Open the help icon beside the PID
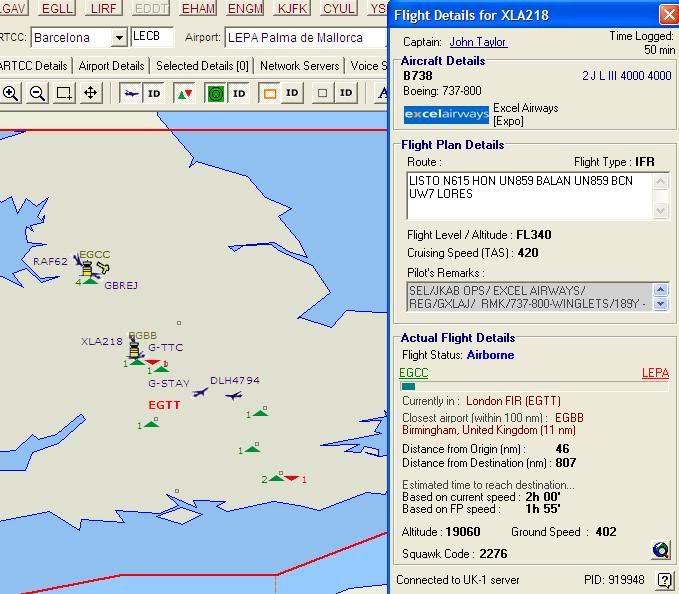Image resolution: width=679 pixels, height=594 pixels. (664, 580)
